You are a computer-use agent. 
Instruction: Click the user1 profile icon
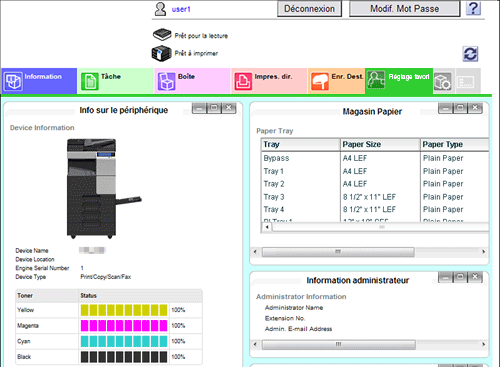pos(160,9)
